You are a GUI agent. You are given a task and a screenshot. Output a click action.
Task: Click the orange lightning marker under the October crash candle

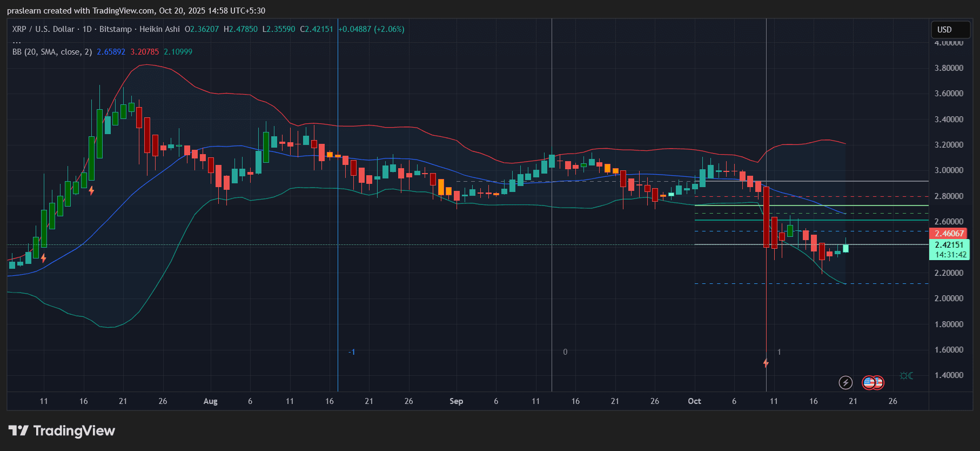point(766,363)
